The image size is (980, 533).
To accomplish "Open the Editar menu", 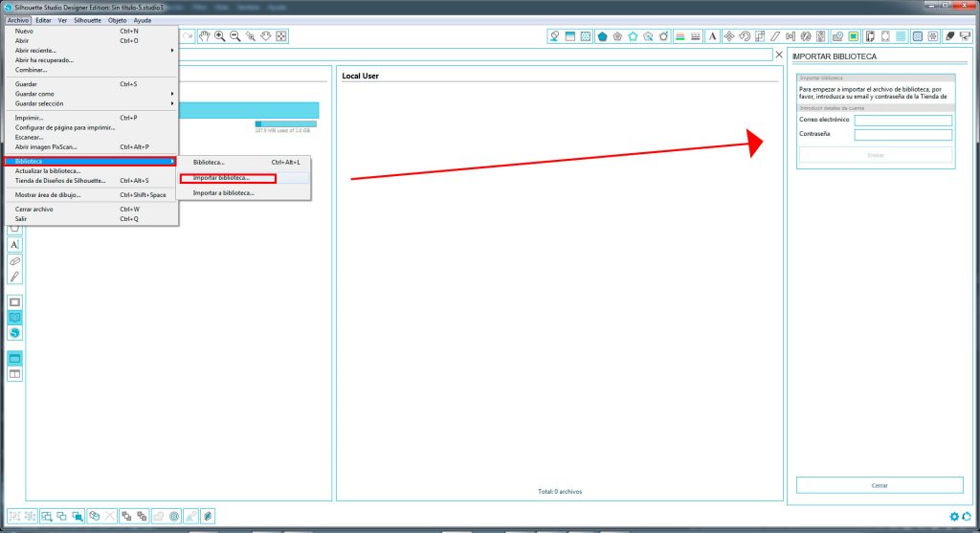I will pyautogui.click(x=43, y=20).
